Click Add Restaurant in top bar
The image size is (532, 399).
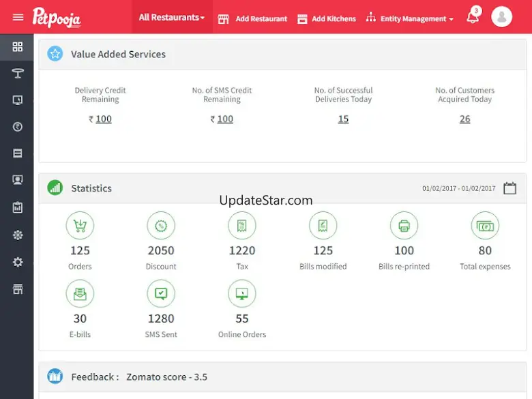(x=252, y=18)
